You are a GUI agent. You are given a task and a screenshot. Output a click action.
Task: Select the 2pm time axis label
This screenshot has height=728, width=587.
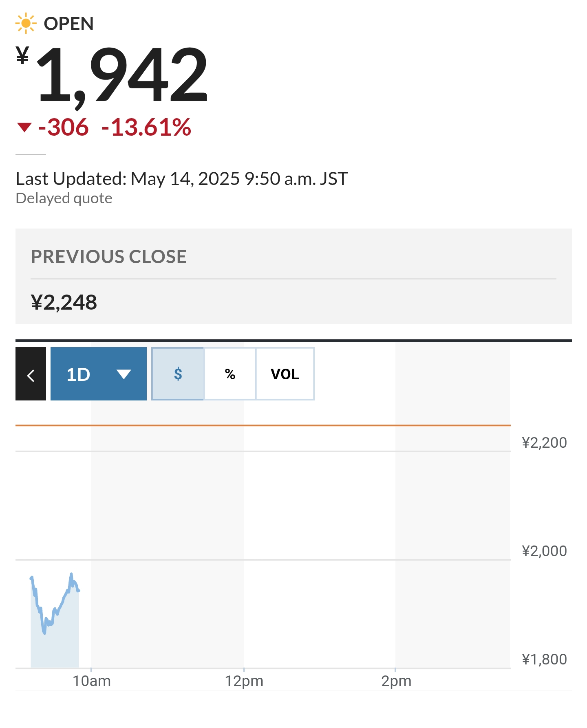point(396,681)
